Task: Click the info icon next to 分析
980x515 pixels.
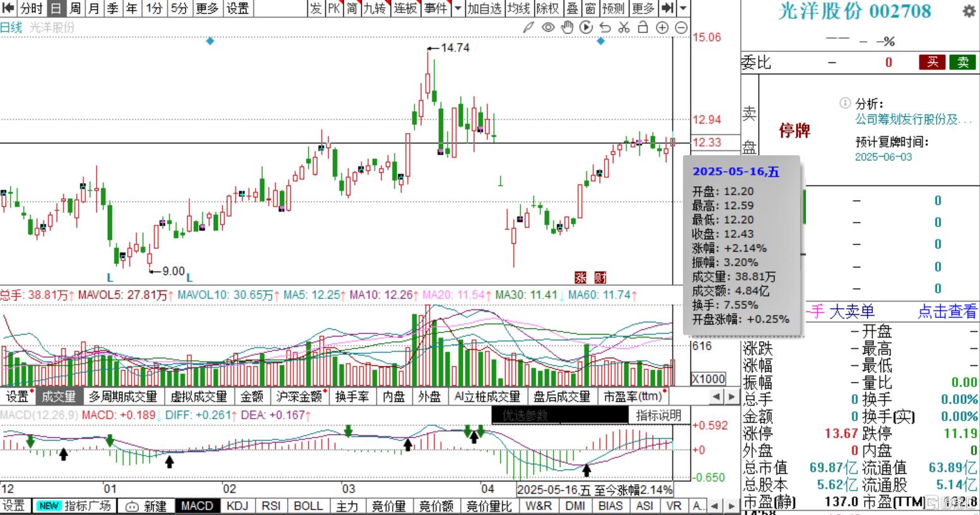Action: tap(845, 103)
